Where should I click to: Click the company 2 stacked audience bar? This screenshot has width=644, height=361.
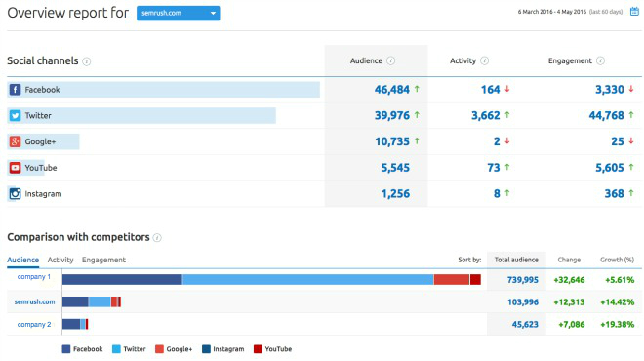[75, 325]
